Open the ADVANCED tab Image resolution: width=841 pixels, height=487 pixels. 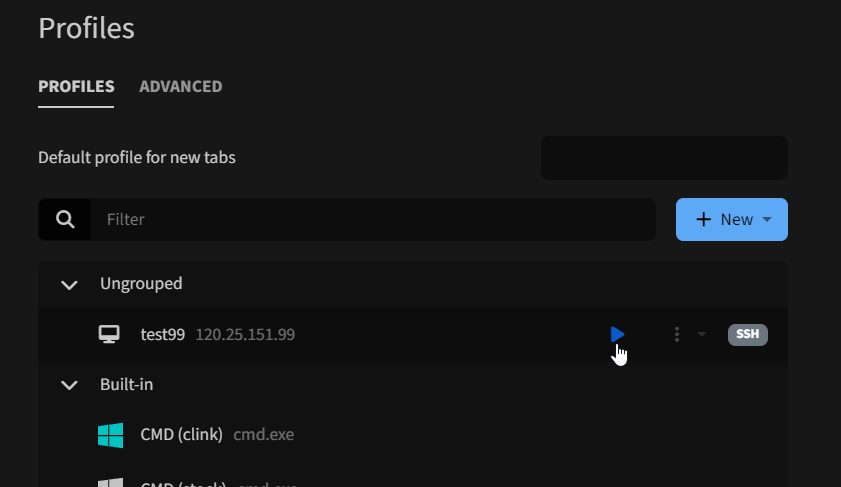tap(180, 86)
